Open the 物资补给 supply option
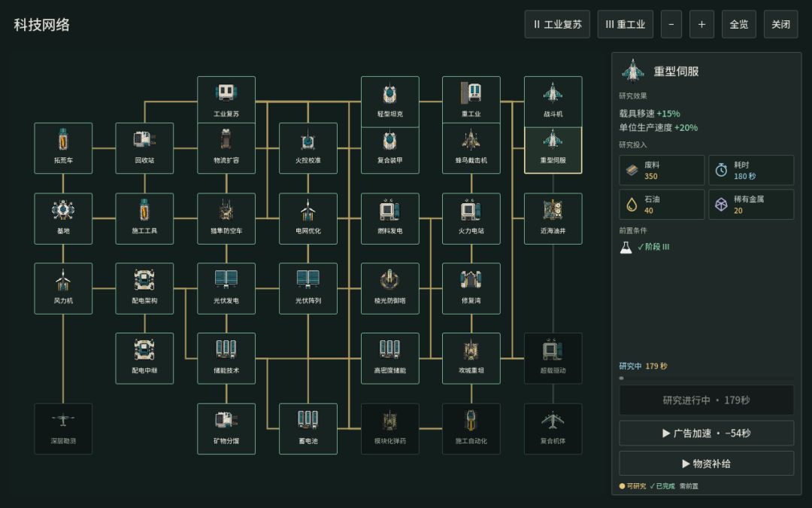Viewport: 812px width, 508px height. 706,464
